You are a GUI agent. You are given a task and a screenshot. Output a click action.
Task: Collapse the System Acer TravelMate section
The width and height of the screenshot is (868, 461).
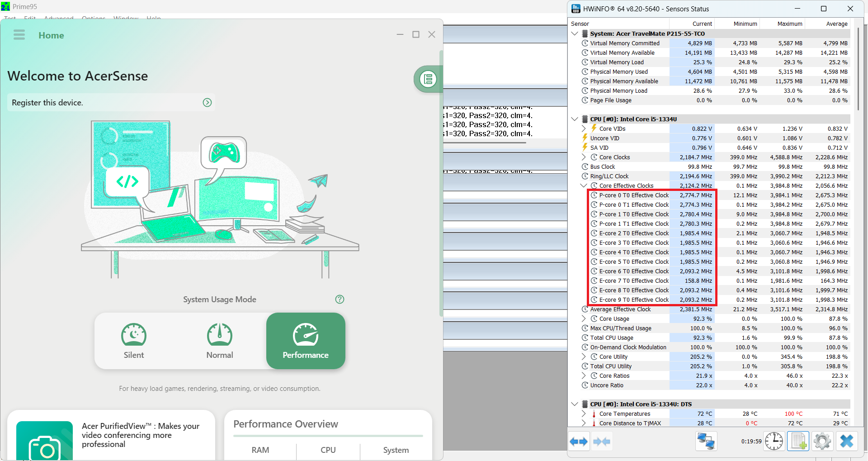[575, 33]
